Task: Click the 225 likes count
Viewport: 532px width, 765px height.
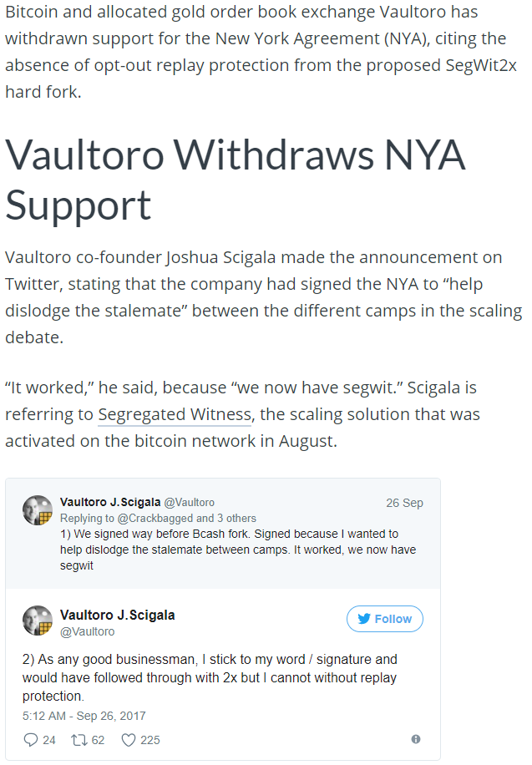Action: (150, 739)
